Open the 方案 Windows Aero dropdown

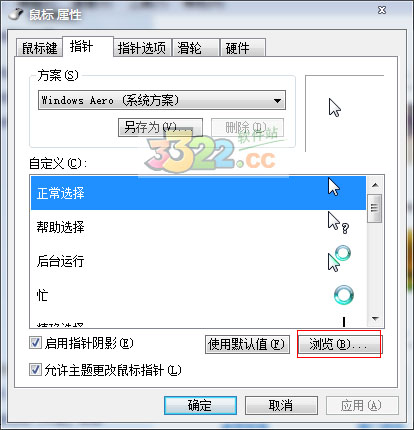(x=162, y=100)
